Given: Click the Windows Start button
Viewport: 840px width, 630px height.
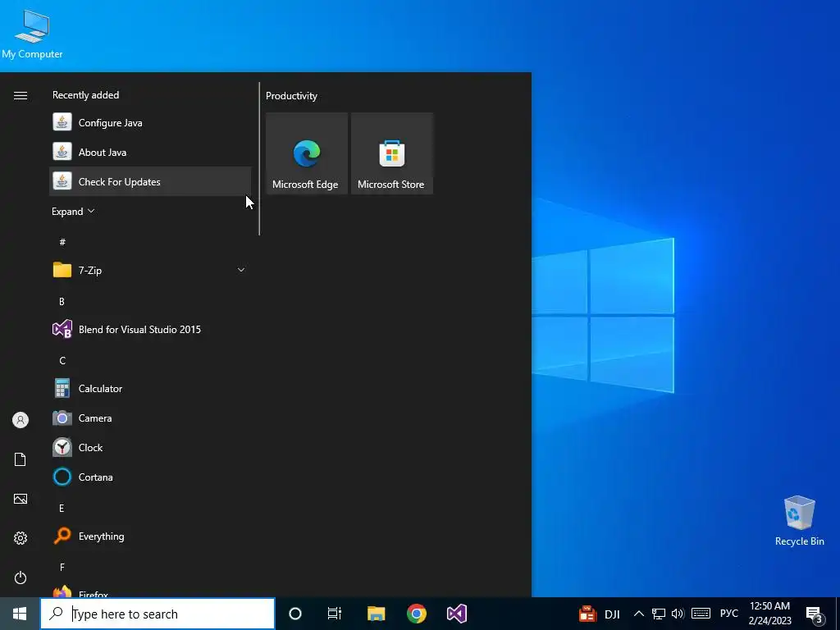Looking at the screenshot, I should 20,614.
